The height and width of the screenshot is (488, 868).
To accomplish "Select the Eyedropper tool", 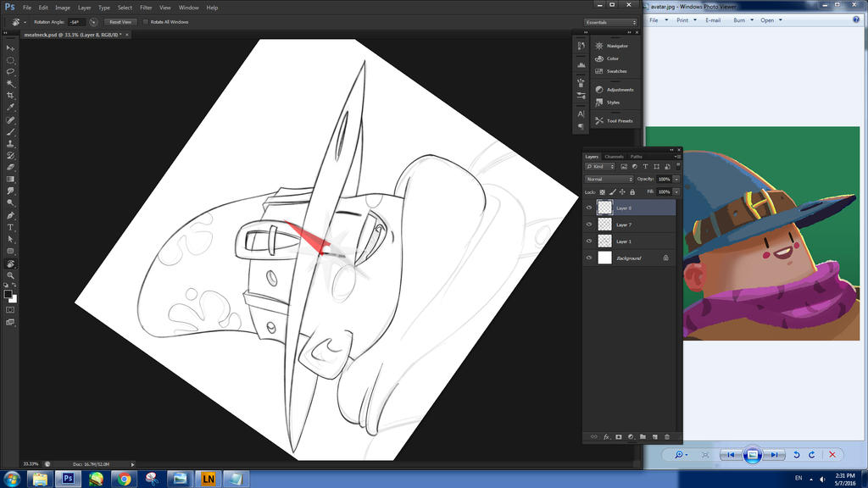I will [x=10, y=107].
